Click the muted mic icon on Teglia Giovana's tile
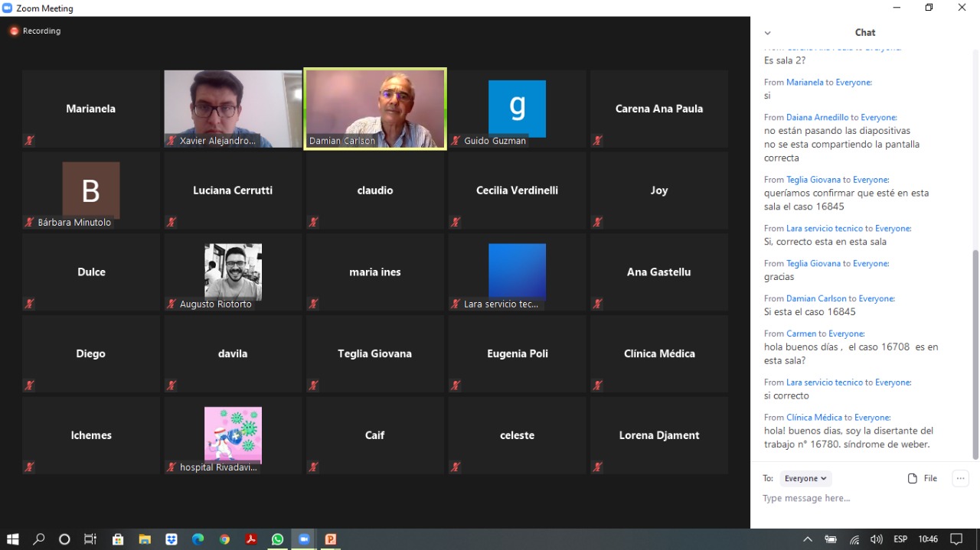This screenshot has width=980, height=550. (314, 386)
